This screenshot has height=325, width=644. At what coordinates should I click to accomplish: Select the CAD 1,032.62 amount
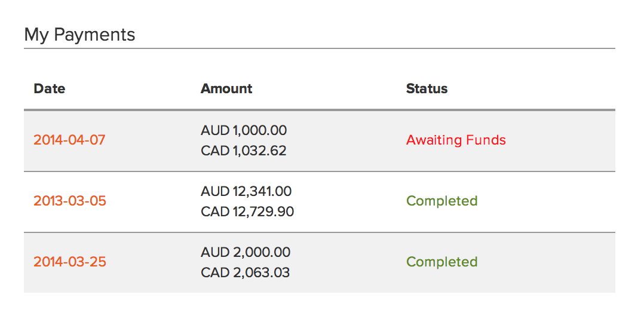point(244,151)
